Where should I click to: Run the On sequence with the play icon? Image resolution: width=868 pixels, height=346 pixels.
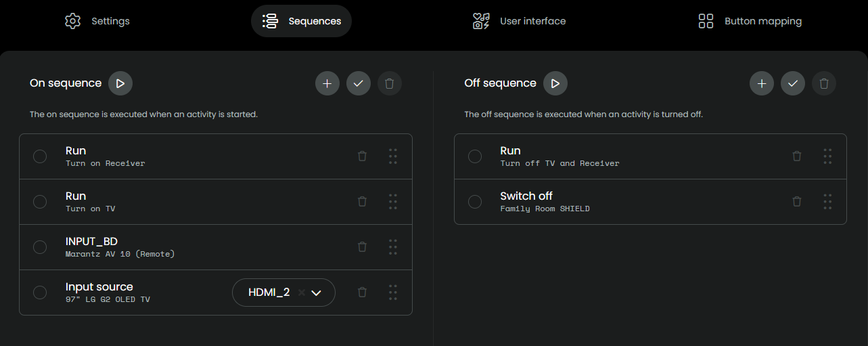120,83
